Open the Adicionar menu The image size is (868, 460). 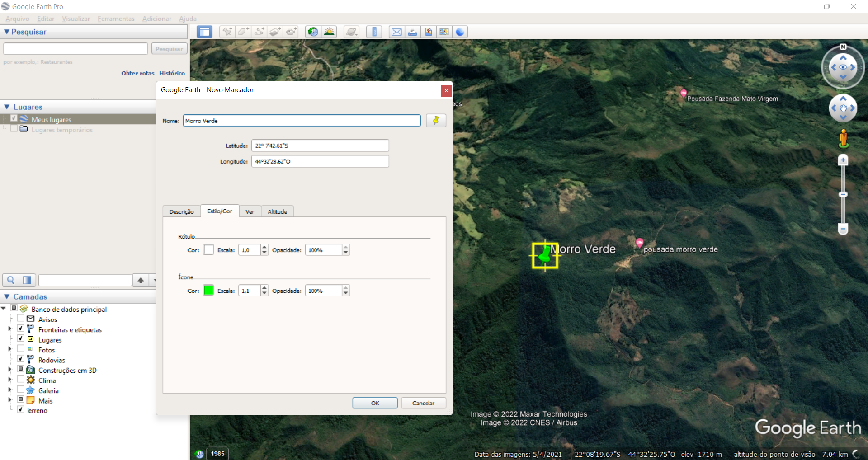pos(157,19)
